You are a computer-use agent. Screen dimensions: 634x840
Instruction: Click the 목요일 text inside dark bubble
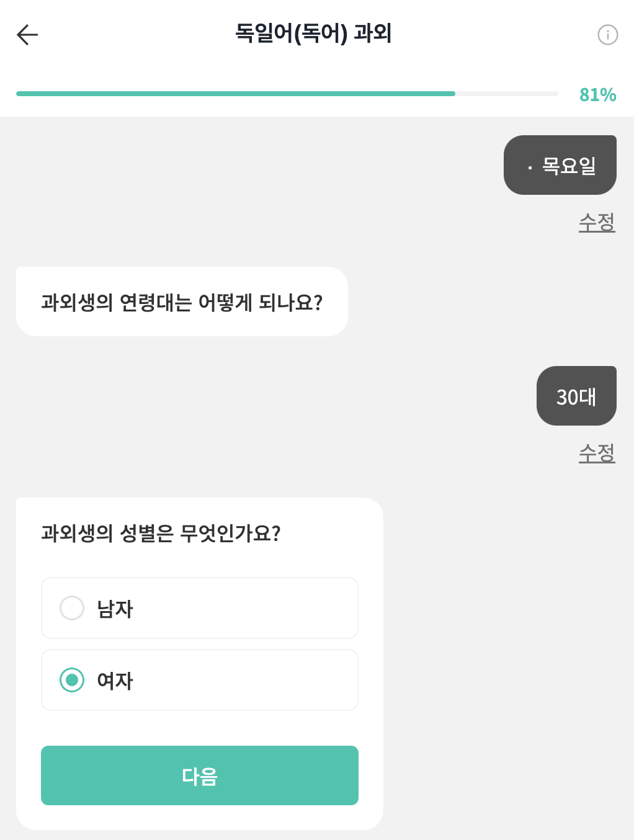(569, 166)
